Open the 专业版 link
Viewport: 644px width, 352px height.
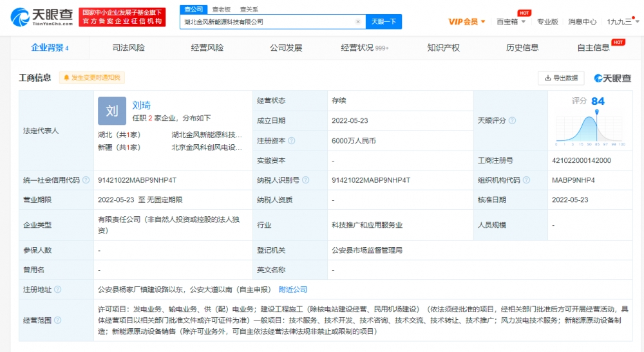(x=547, y=22)
